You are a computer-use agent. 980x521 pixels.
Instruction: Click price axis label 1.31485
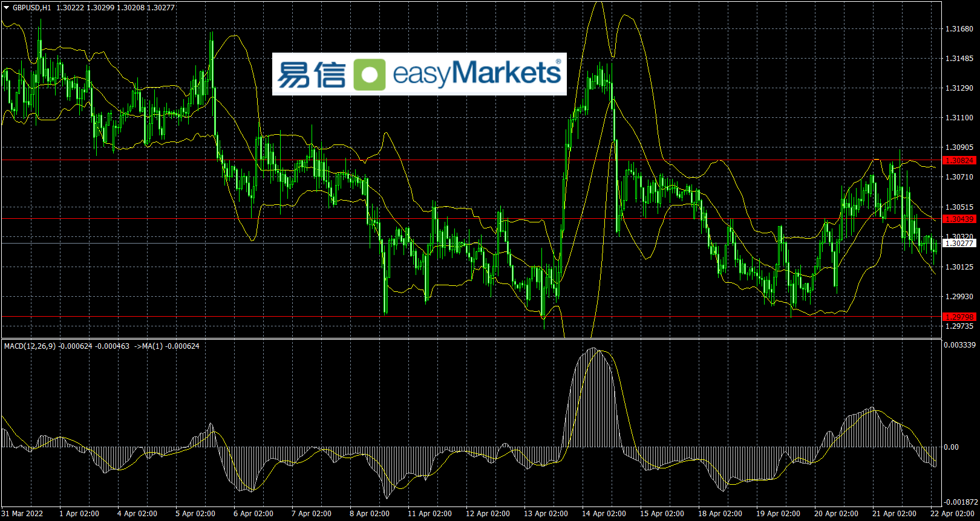coord(959,59)
